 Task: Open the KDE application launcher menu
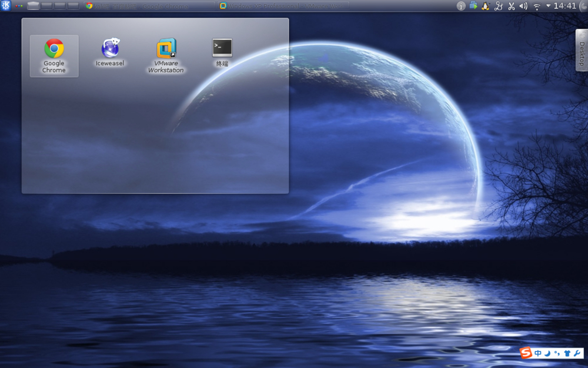coord(6,6)
